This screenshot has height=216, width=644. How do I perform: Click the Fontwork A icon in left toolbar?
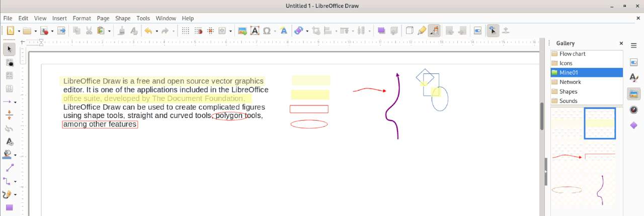pyautogui.click(x=9, y=142)
